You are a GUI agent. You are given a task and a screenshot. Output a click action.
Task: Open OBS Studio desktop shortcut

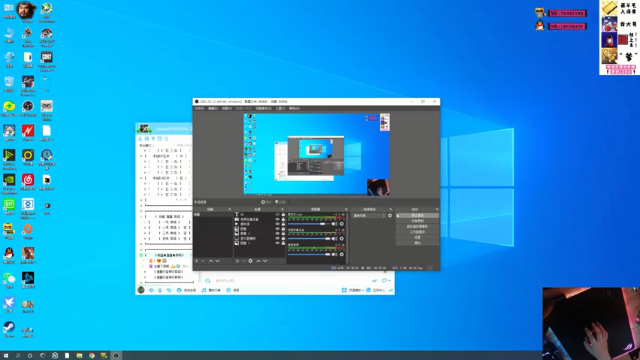coord(28,109)
